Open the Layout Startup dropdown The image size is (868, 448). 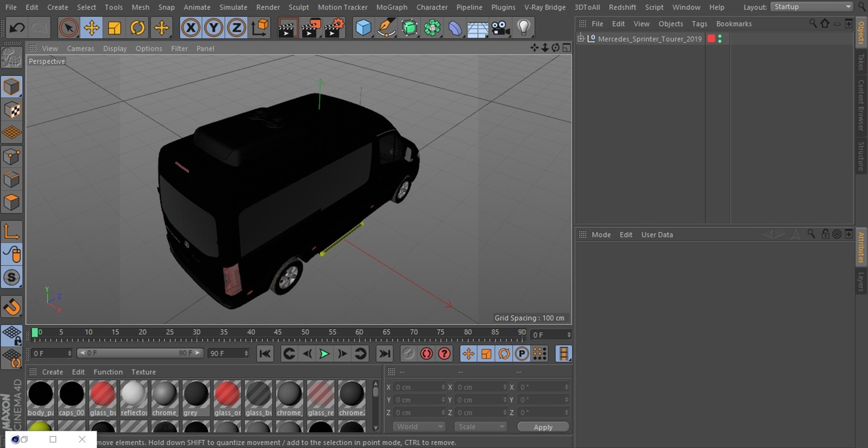pyautogui.click(x=812, y=7)
